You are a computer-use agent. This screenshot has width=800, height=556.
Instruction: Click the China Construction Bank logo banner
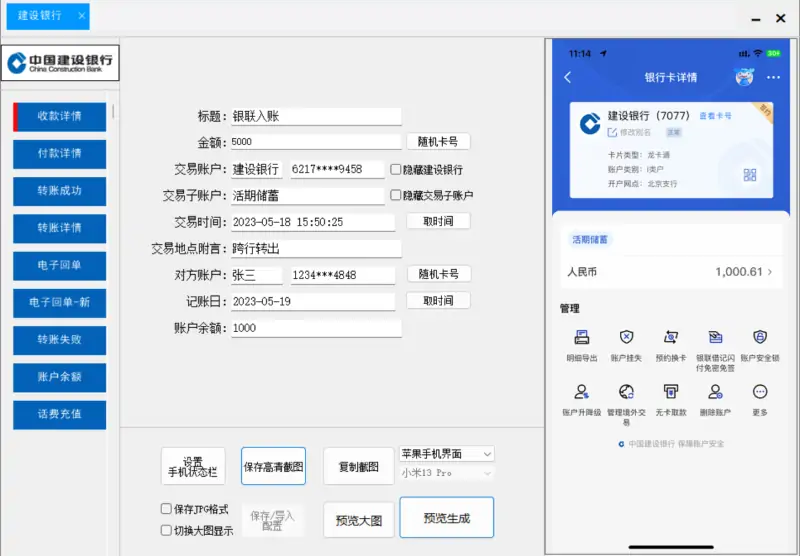click(60, 63)
